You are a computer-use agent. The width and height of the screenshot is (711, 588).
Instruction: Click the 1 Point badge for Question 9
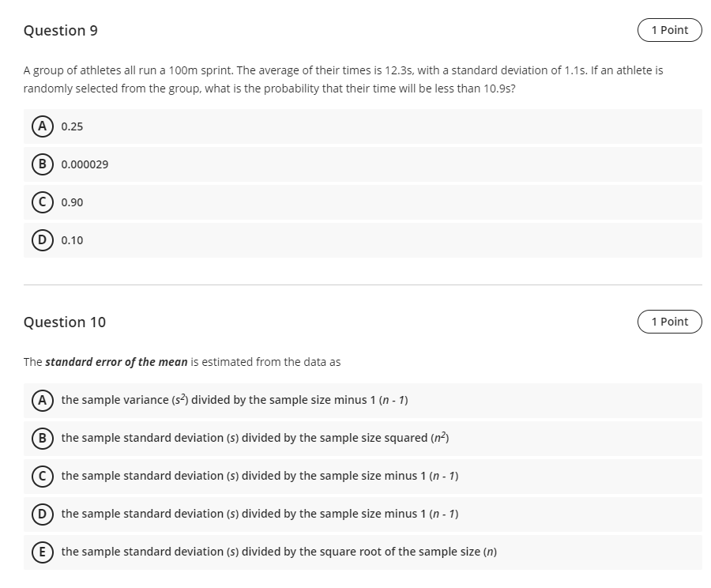669,30
